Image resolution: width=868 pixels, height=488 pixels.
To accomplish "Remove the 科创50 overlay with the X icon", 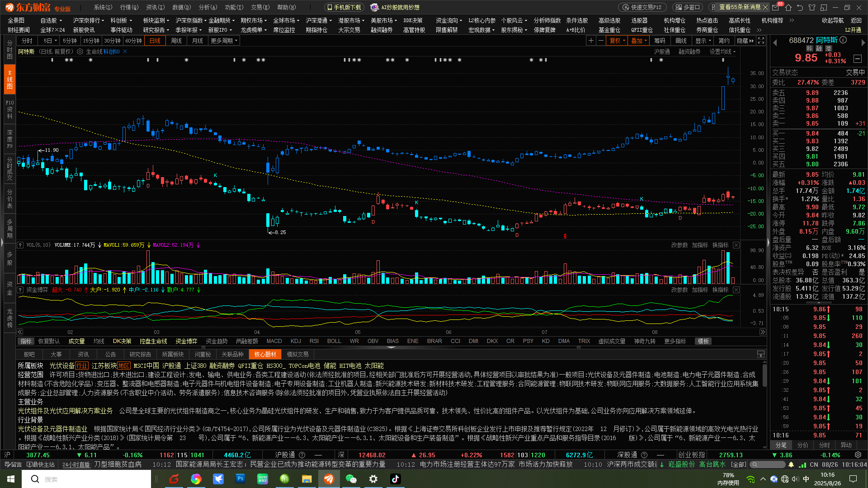I will pyautogui.click(x=125, y=52).
